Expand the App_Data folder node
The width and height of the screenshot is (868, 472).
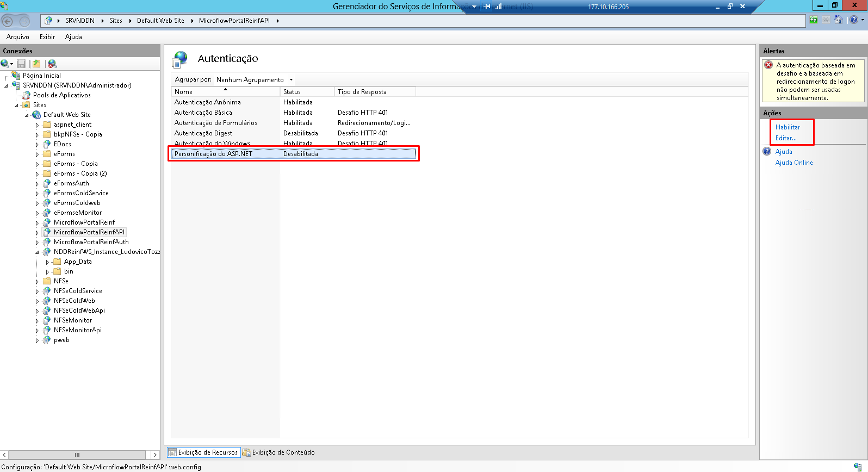pyautogui.click(x=47, y=262)
